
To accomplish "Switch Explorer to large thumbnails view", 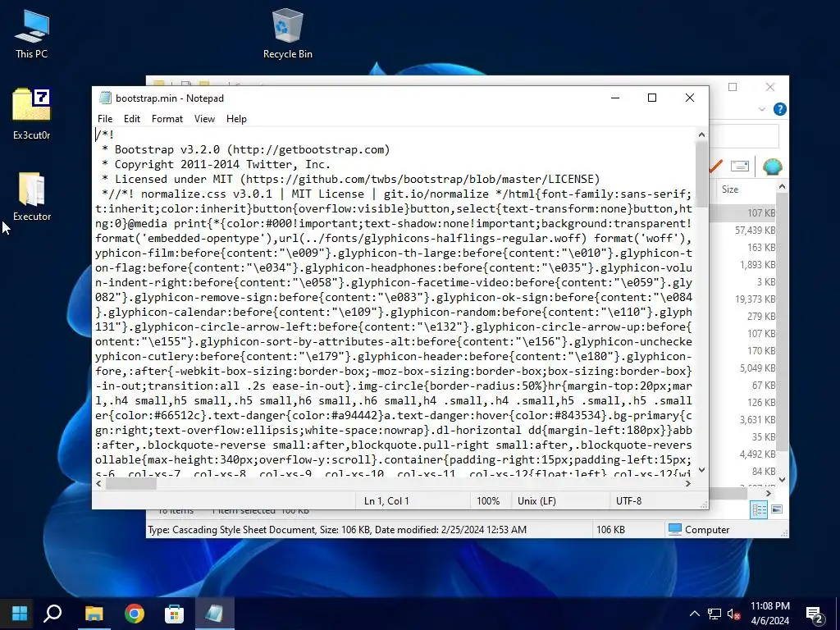I will click(777, 509).
